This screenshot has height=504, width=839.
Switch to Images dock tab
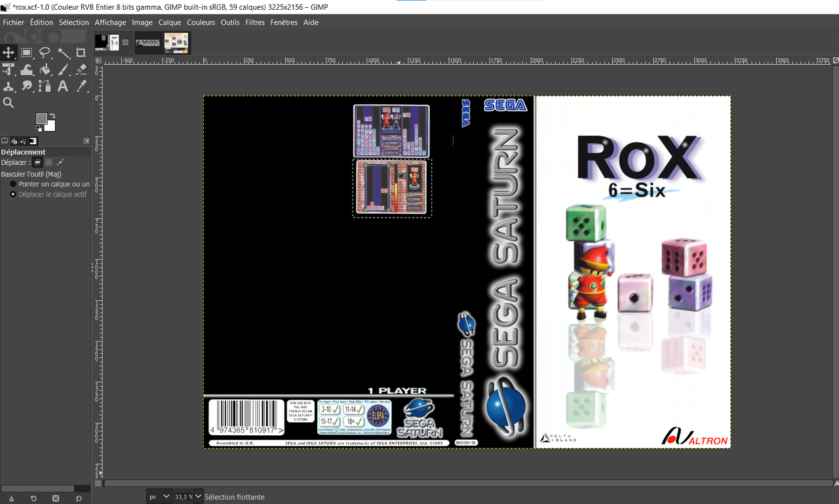pos(33,140)
